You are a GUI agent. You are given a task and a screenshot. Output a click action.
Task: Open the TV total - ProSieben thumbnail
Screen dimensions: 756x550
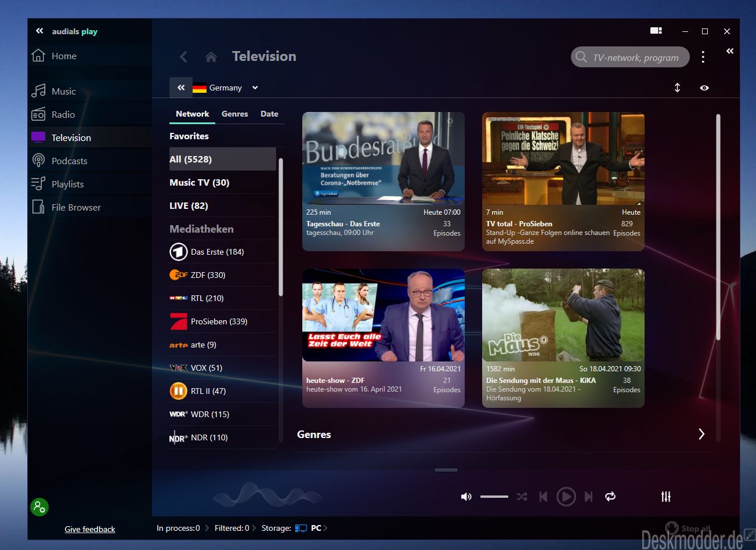pos(563,158)
